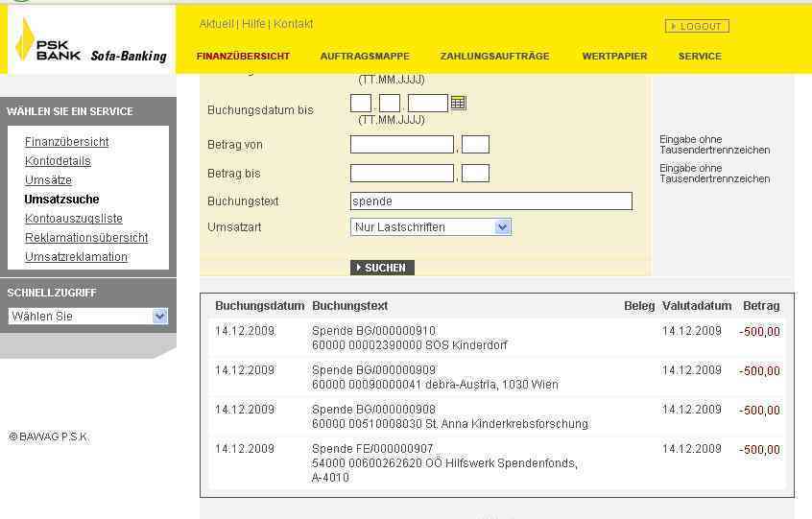The width and height of the screenshot is (812, 519).
Task: Go to Reklamationsübersicht link
Action: 86,238
